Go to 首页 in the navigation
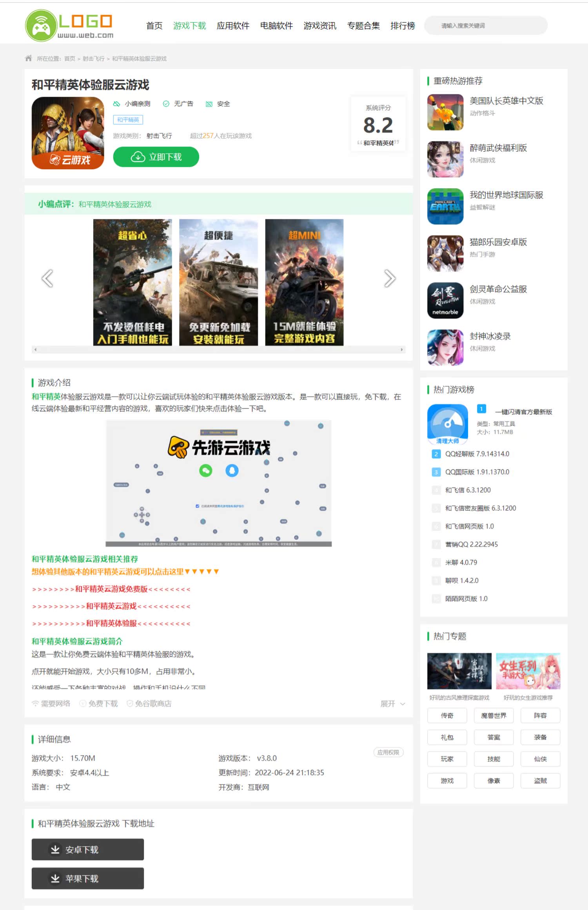This screenshot has width=588, height=910. [x=154, y=26]
